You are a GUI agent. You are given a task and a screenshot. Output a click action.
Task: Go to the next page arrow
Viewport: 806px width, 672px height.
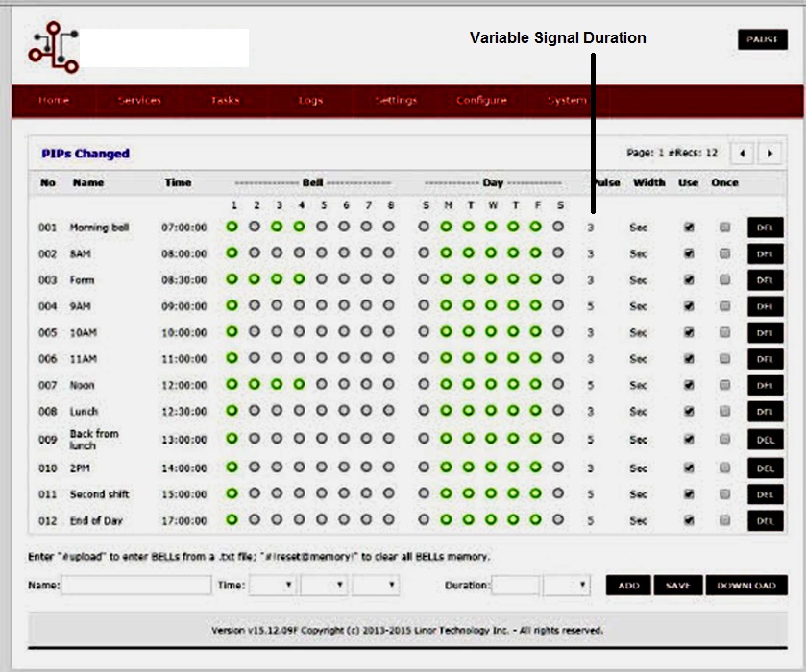769,153
